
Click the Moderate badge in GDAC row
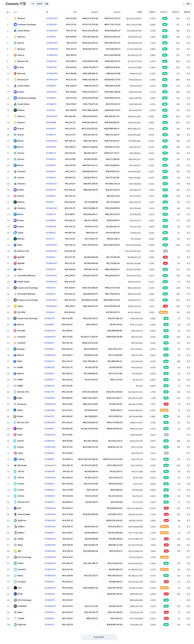[164, 410]
